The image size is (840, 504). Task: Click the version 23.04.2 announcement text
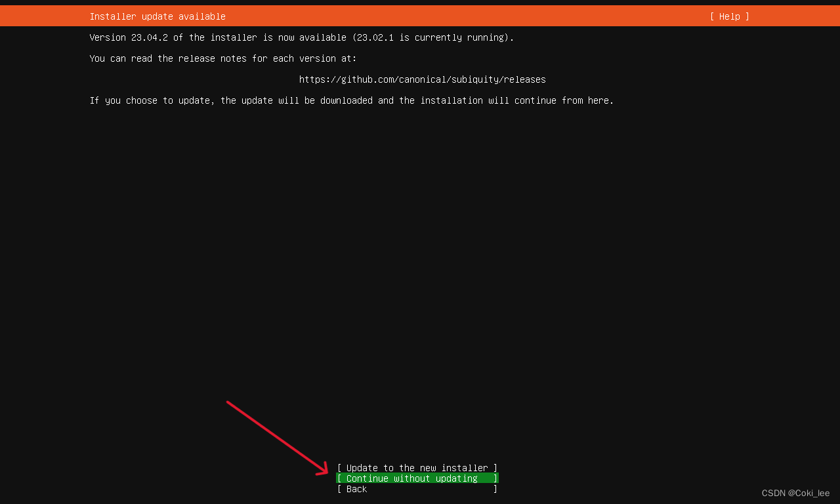pyautogui.click(x=301, y=37)
